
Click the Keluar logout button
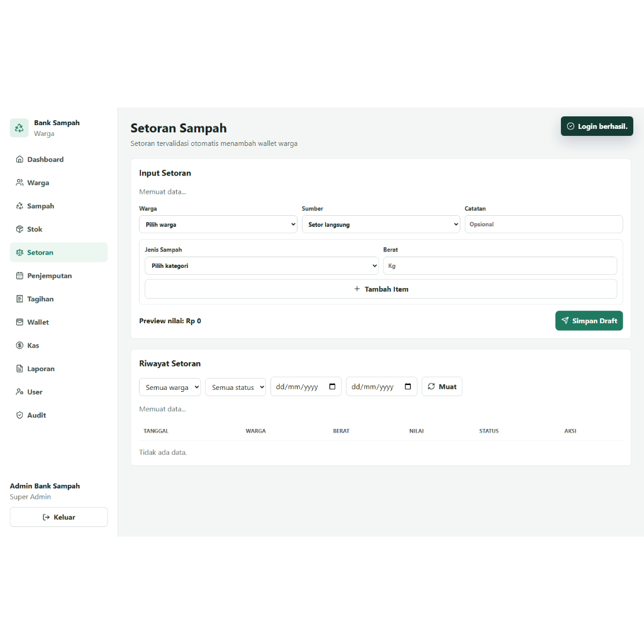[58, 517]
